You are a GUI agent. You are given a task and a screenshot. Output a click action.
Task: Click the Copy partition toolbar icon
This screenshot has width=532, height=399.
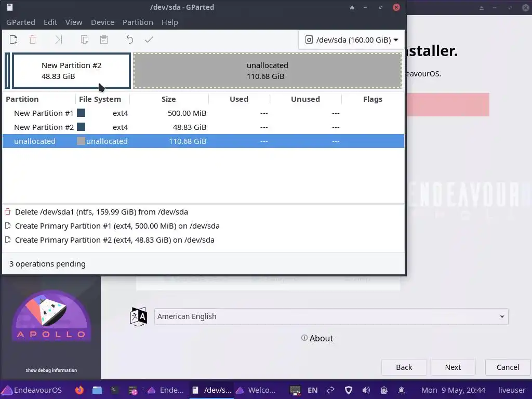(x=85, y=39)
